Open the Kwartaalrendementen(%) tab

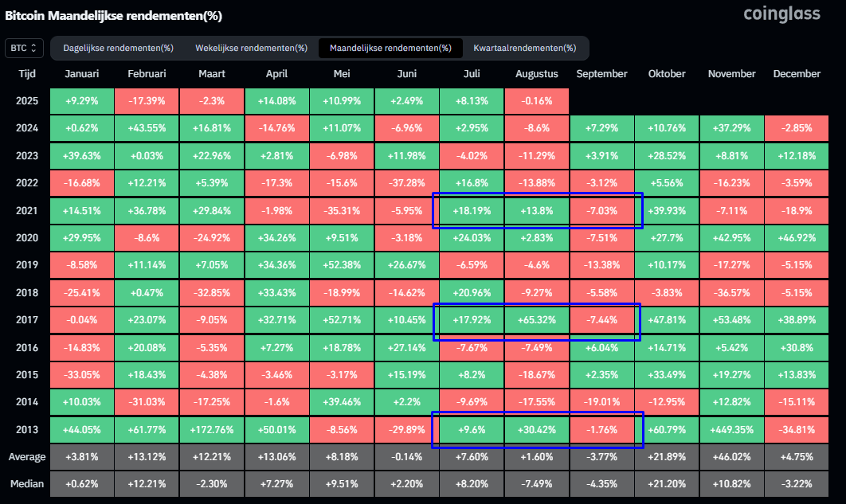click(x=525, y=48)
